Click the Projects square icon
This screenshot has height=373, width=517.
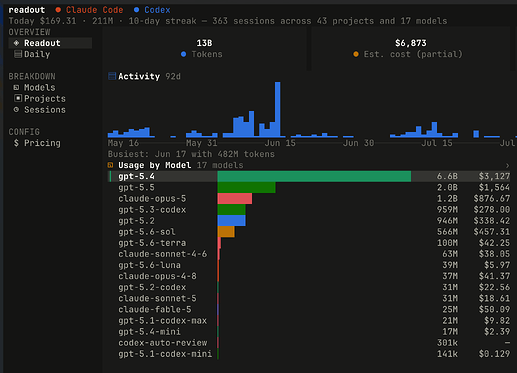coord(18,98)
